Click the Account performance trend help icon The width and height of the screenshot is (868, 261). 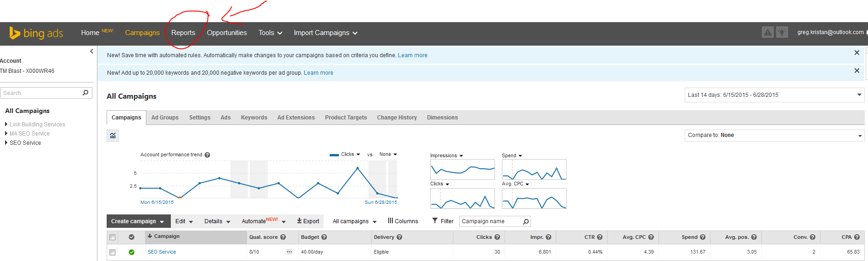(207, 155)
